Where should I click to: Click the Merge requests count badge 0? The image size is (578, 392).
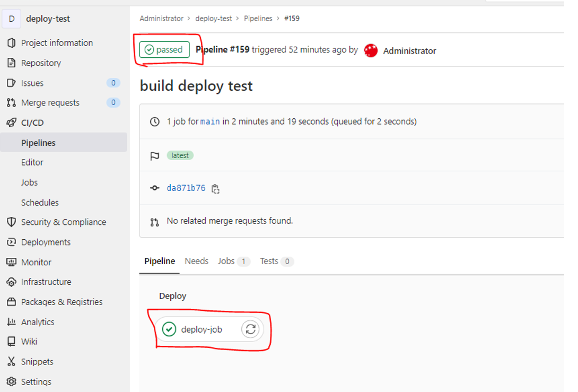click(113, 102)
